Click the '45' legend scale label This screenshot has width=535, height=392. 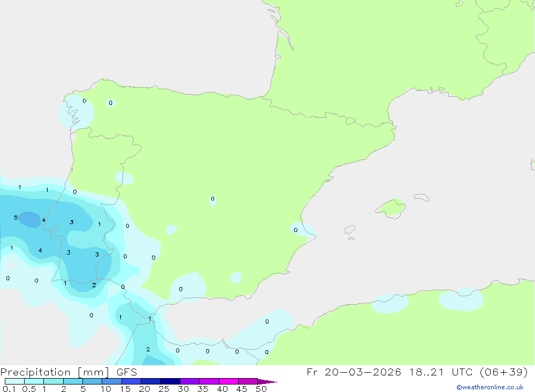242,389
